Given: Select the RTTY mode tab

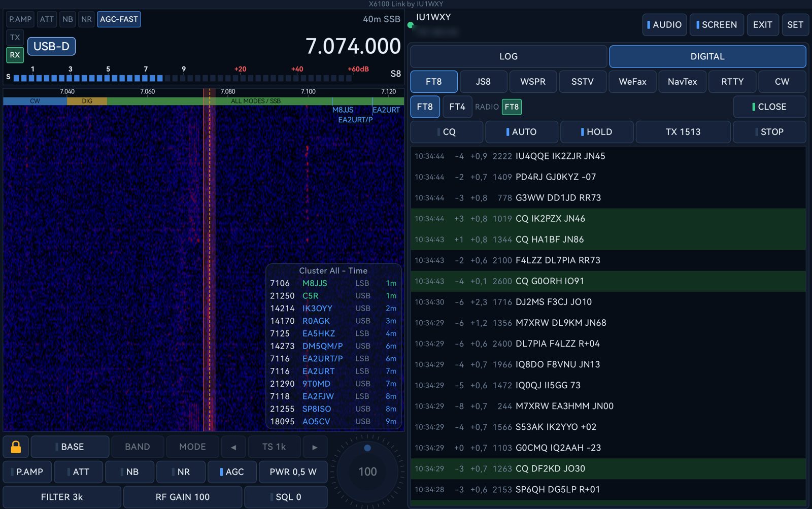Looking at the screenshot, I should [732, 82].
